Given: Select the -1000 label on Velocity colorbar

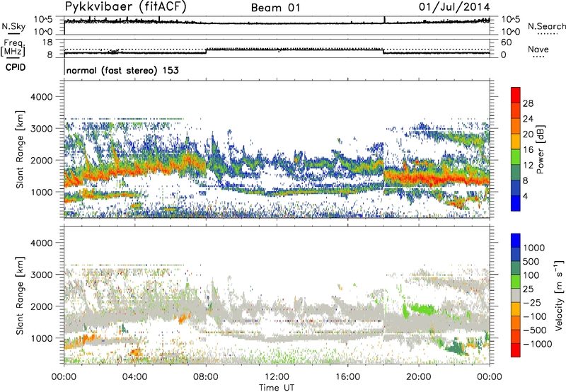Looking at the screenshot, I should [x=538, y=344].
